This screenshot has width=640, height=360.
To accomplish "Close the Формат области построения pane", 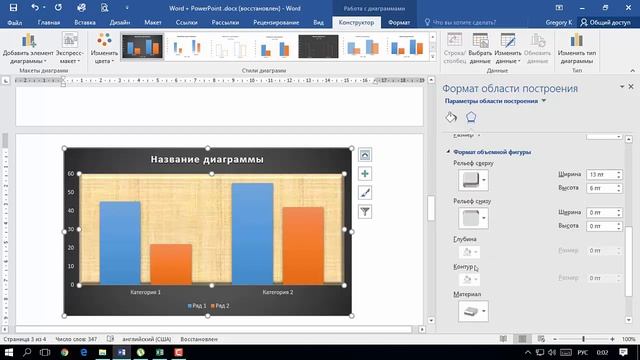I will click(x=631, y=87).
